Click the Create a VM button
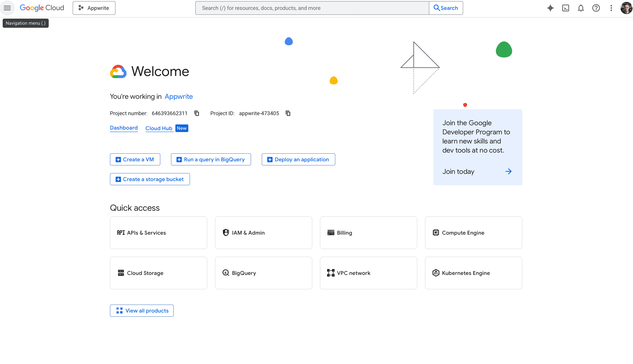 pyautogui.click(x=135, y=160)
